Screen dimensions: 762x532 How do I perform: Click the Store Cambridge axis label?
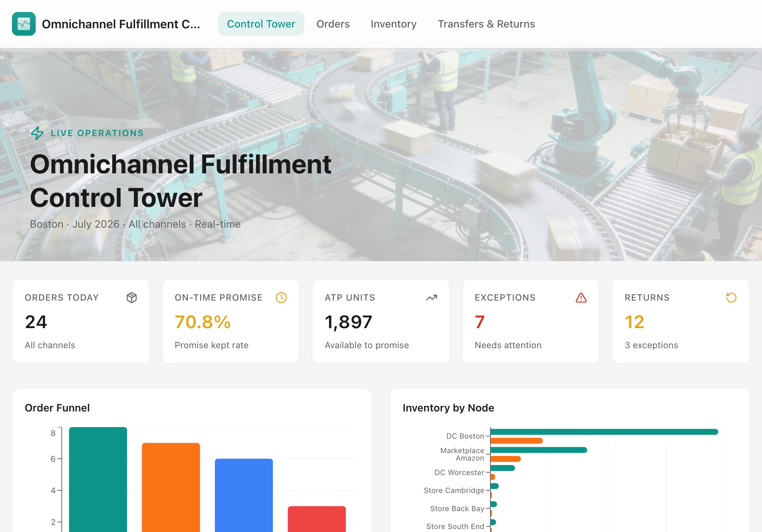[x=454, y=490]
